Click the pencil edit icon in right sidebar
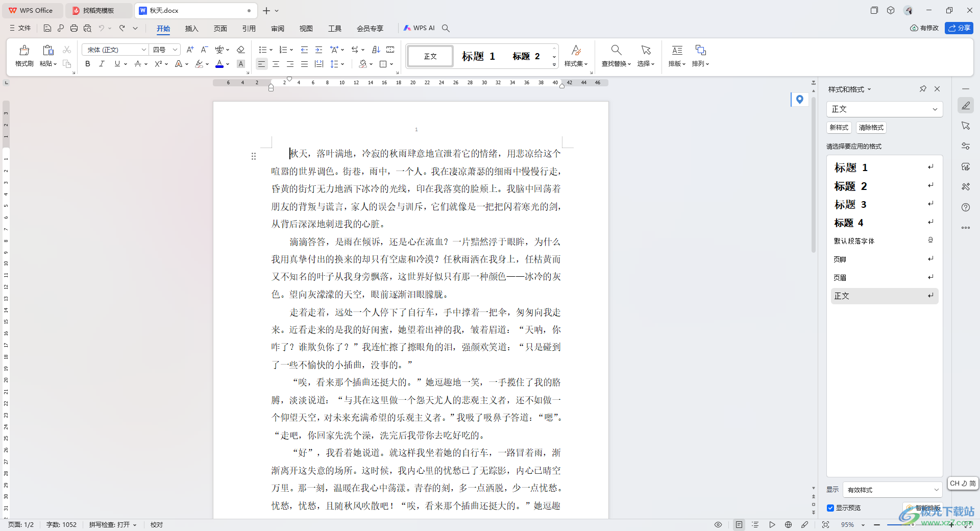The width and height of the screenshot is (980, 531). click(966, 105)
